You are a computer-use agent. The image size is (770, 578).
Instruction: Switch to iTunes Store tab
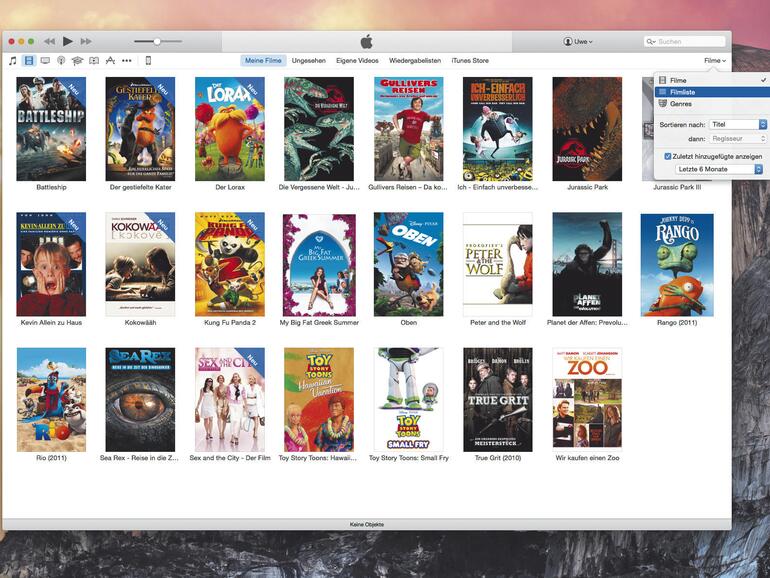[x=470, y=60]
